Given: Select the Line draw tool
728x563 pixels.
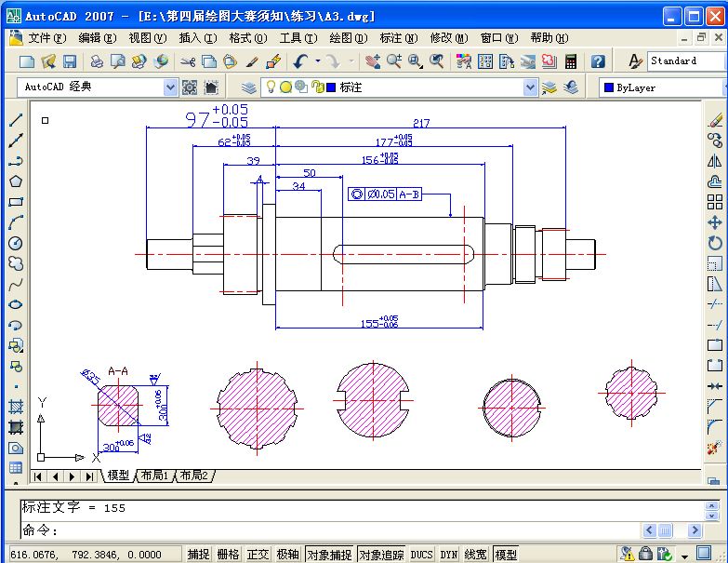Looking at the screenshot, I should click(x=16, y=120).
